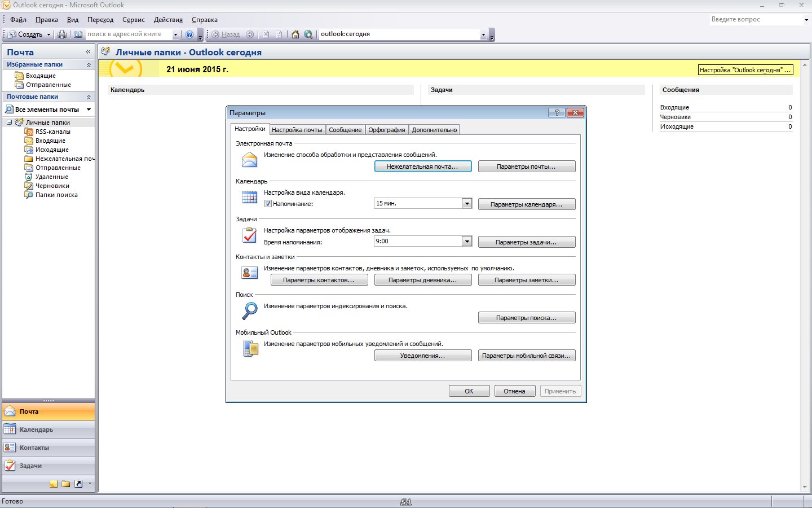The width and height of the screenshot is (812, 508).
Task: Click the dialog help question mark button
Action: click(x=557, y=112)
